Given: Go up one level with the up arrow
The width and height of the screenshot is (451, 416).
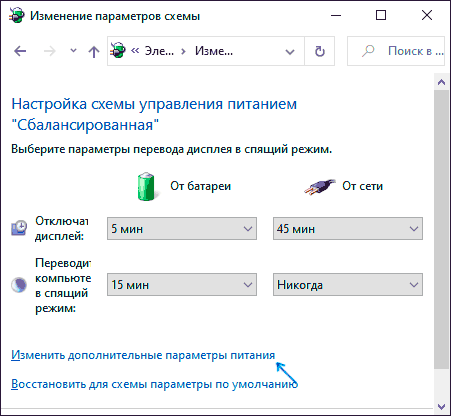Looking at the screenshot, I should tap(94, 52).
